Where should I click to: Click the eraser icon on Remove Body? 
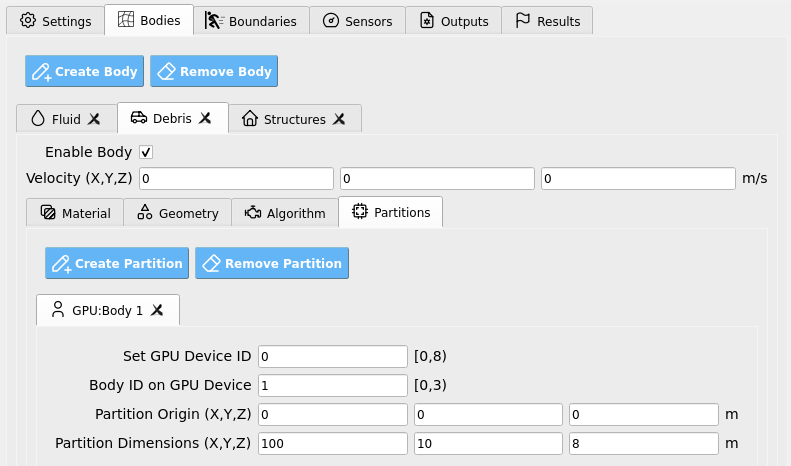coord(166,72)
